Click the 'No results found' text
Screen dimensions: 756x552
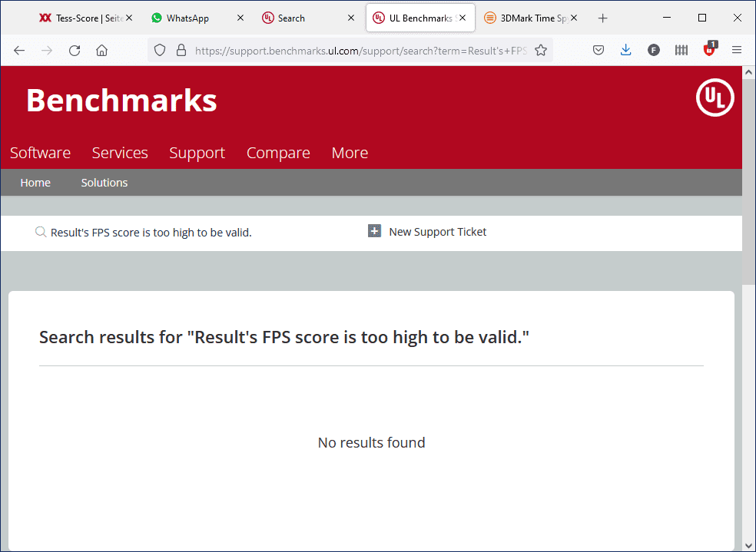pos(371,443)
